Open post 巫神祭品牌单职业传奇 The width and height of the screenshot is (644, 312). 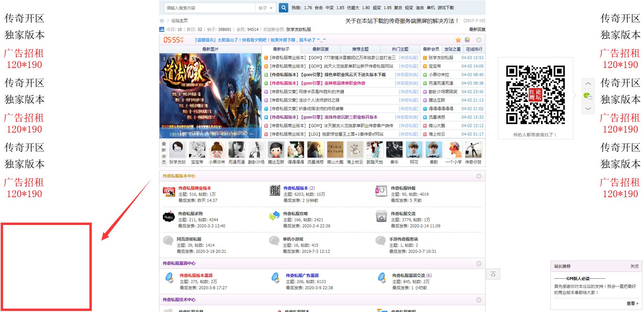click(x=345, y=83)
